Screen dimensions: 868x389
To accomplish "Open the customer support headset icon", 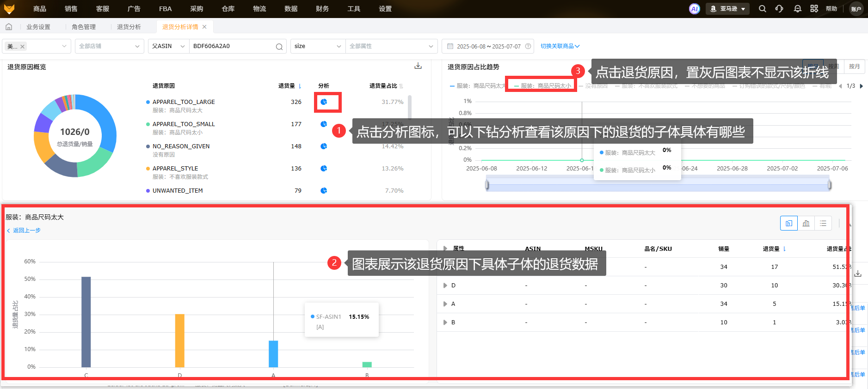I will [x=779, y=9].
